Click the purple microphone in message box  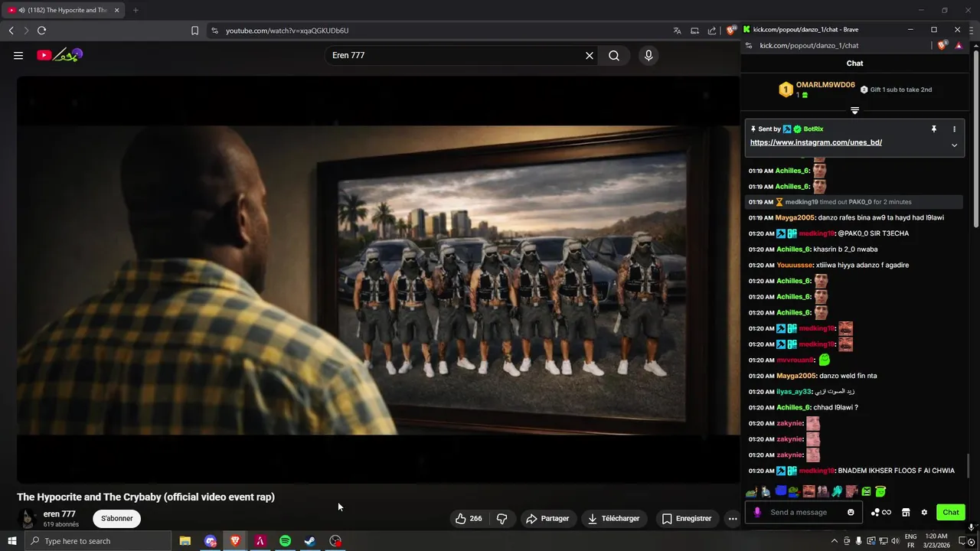(x=757, y=512)
